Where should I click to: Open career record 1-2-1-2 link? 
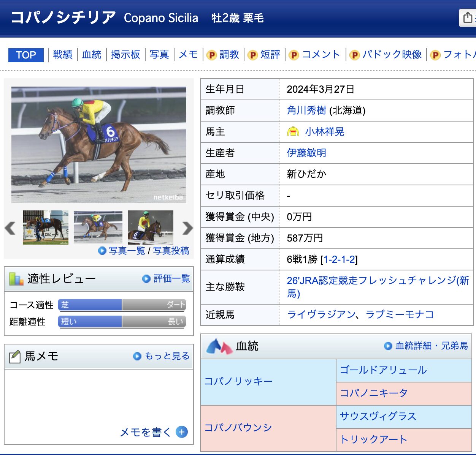tap(339, 259)
